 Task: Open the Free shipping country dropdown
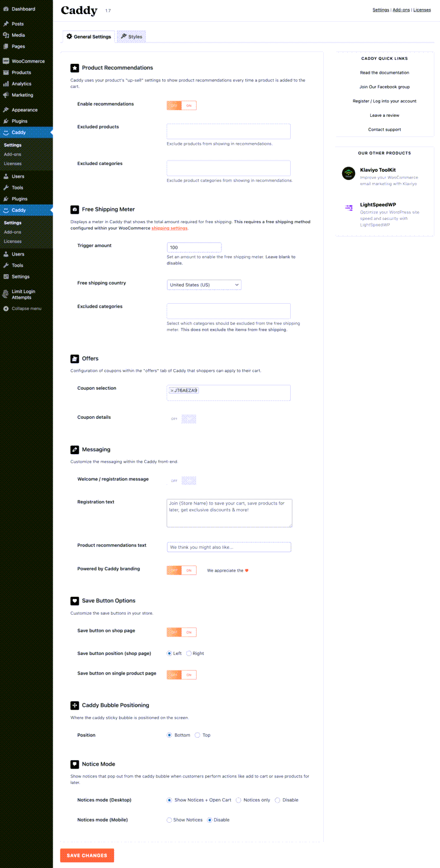coord(204,285)
